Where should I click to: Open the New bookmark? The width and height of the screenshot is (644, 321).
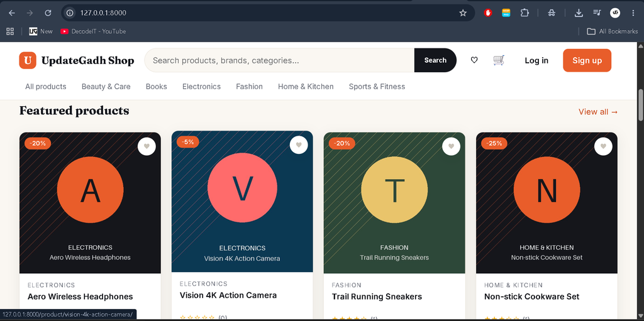41,31
